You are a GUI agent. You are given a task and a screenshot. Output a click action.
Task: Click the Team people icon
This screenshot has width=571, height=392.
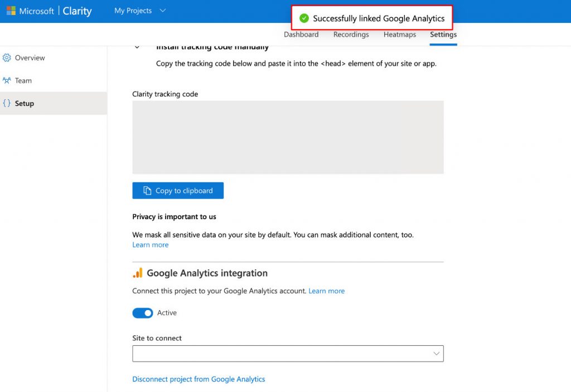[x=7, y=80]
